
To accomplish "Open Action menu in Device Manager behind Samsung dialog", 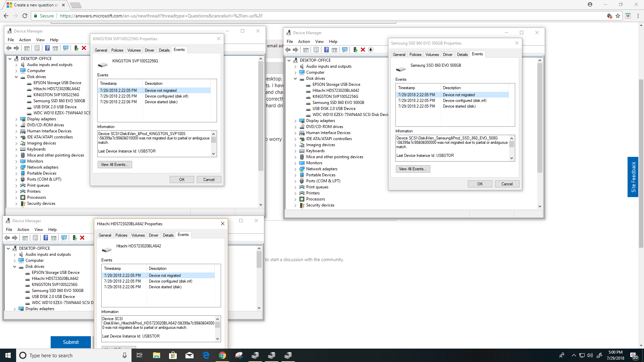I will 304,42.
